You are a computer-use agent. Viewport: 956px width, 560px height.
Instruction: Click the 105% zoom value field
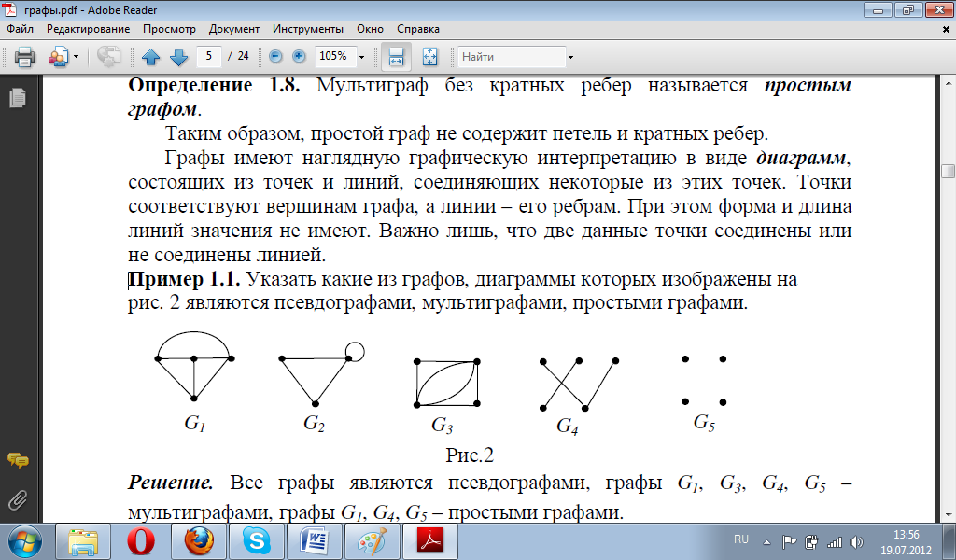pyautogui.click(x=334, y=56)
